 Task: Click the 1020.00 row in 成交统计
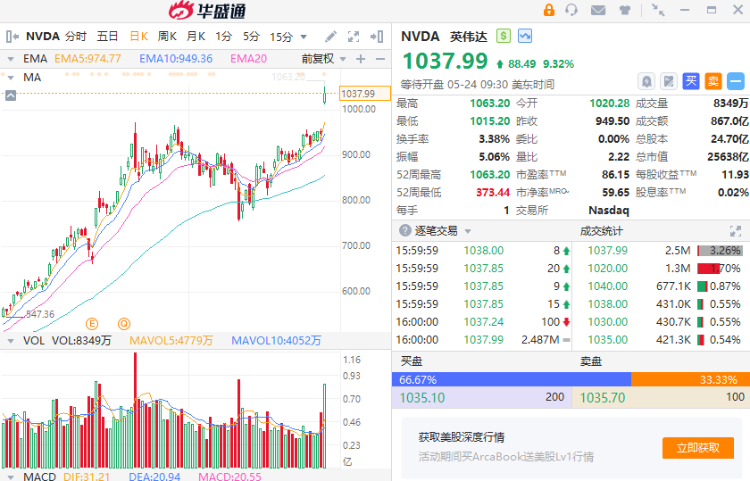(663, 268)
